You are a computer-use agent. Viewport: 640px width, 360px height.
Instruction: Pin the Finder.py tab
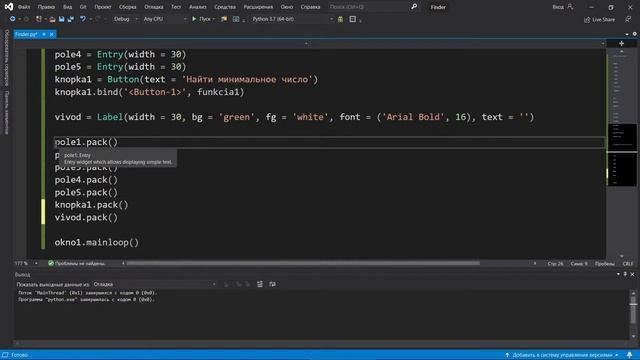(44, 34)
